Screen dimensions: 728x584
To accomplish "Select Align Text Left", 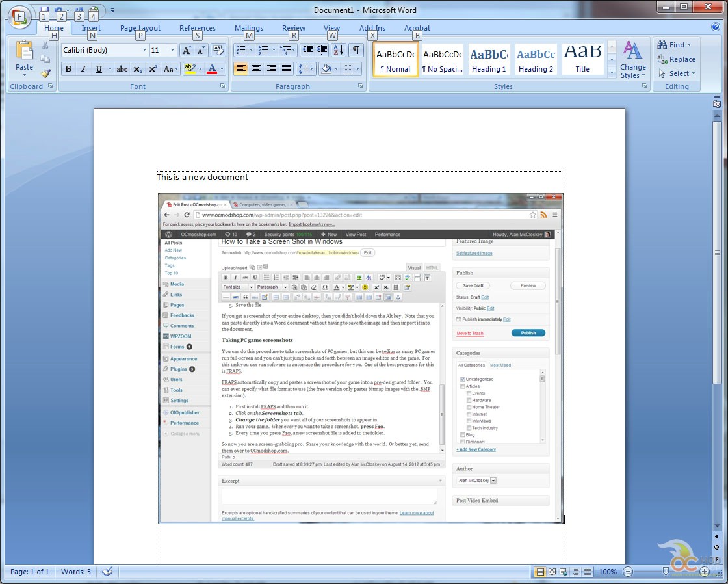I will point(240,69).
